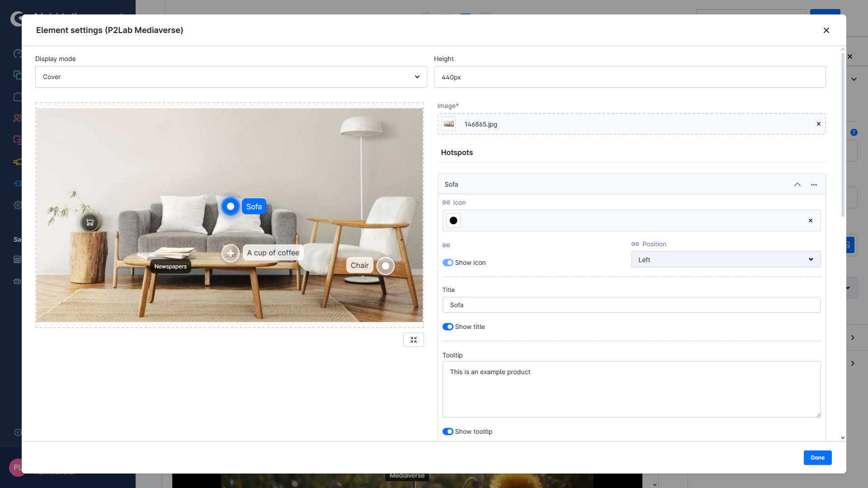Image resolution: width=868 pixels, height=488 pixels.
Task: Expand the upper right-arrow row in background panel
Action: tap(853, 338)
